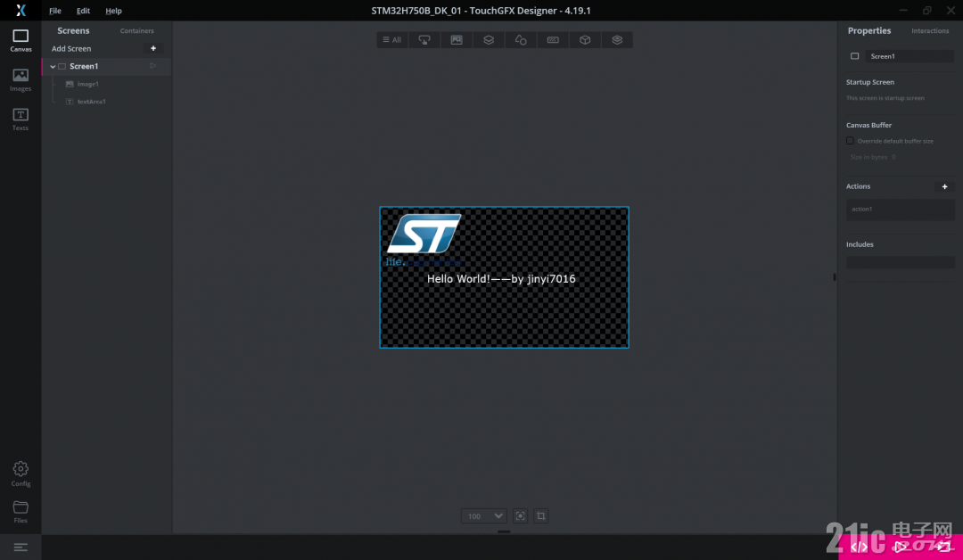Click the Add Screen plus button

click(153, 48)
